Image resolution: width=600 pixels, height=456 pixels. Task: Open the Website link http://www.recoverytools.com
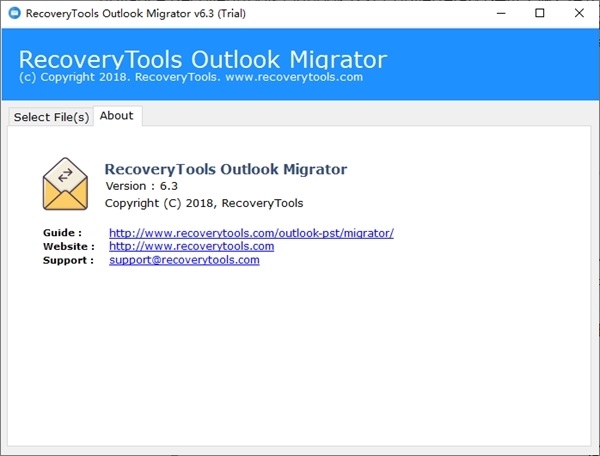(191, 246)
